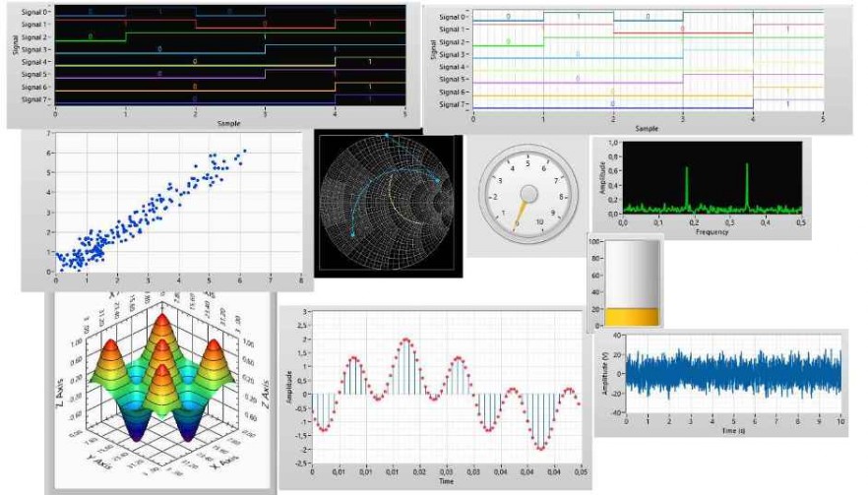This screenshot has width=868, height=495.
Task: Click the -40 tick on noise graph axis
Action: coord(616,412)
